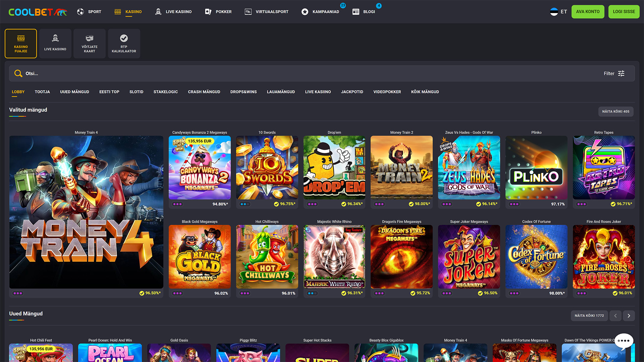Viewport: 644px width, 362px height.
Task: Click the search magnifier icon
Action: point(18,73)
